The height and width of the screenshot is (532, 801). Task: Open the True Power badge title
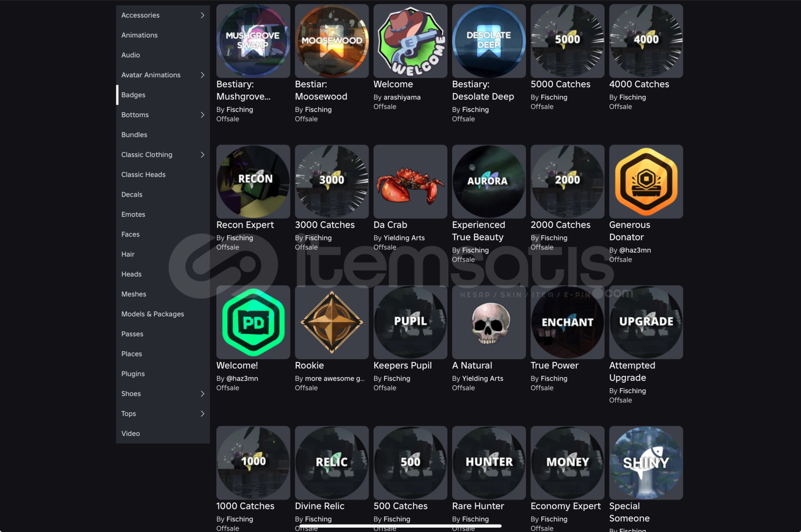pos(555,366)
